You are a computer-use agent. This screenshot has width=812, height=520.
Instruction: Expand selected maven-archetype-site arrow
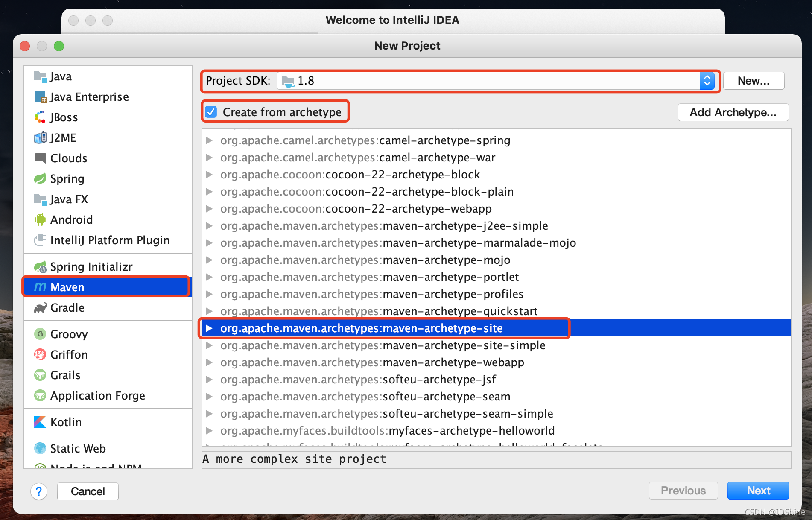pyautogui.click(x=209, y=328)
